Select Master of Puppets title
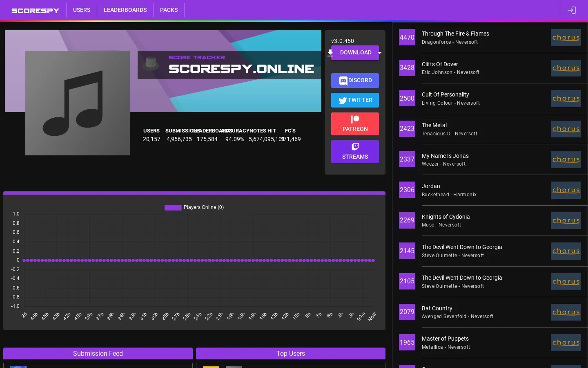Screen dimensions: 588x368 coord(445,339)
